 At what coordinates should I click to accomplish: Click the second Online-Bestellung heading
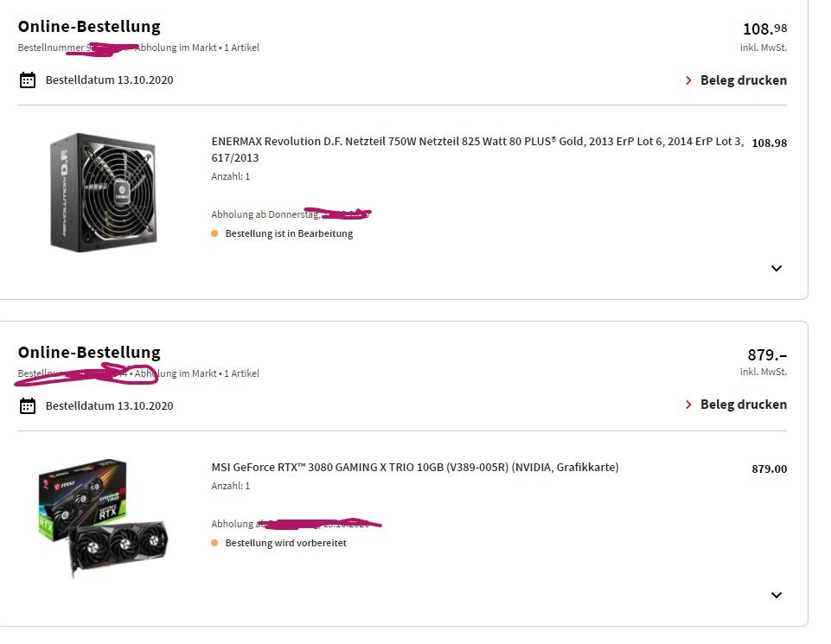(x=89, y=352)
